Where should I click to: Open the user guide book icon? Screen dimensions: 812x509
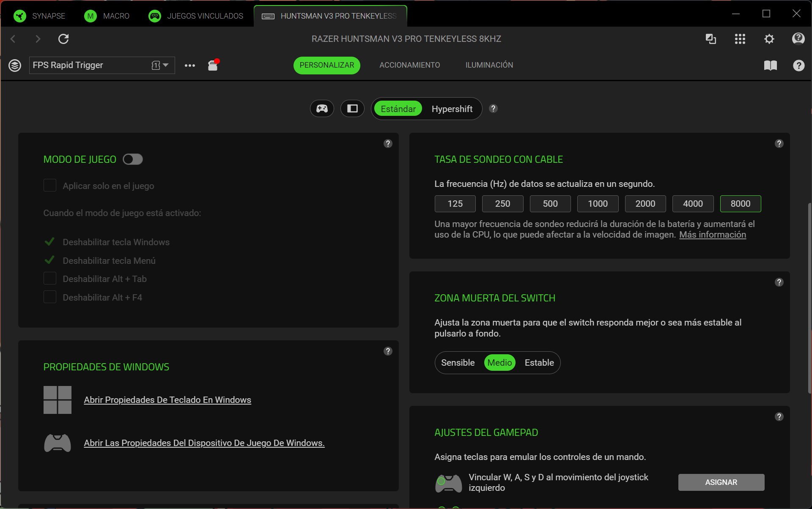[x=770, y=65]
